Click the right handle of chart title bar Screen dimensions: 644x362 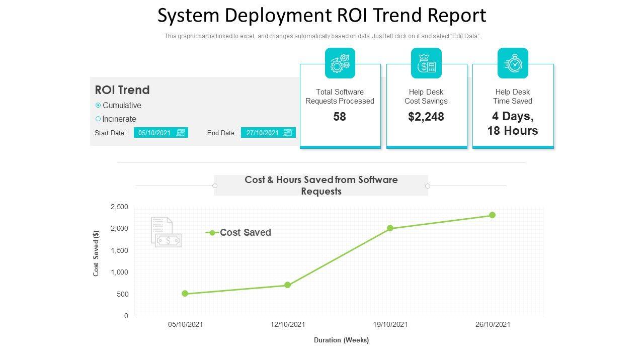(428, 186)
